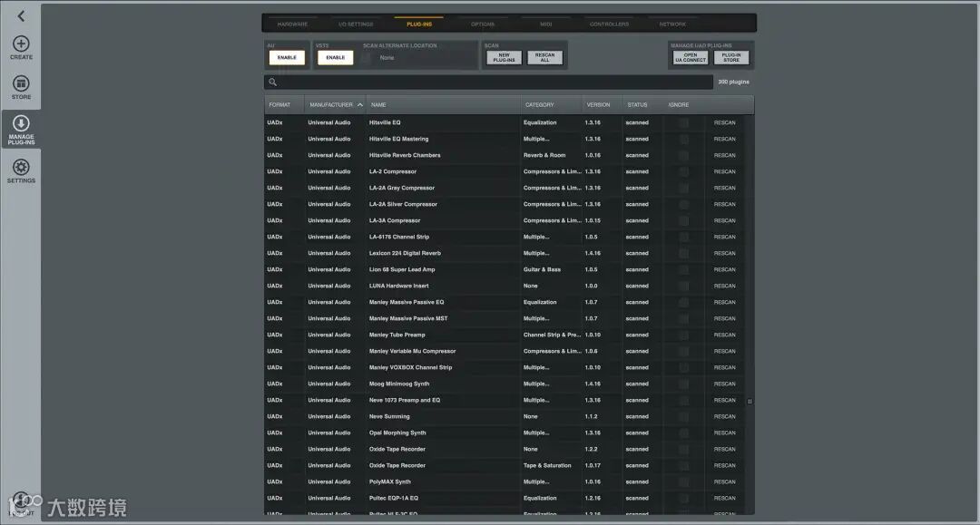Select Manage Plug-Ins in sidebar
The image size is (980, 525).
(x=21, y=130)
